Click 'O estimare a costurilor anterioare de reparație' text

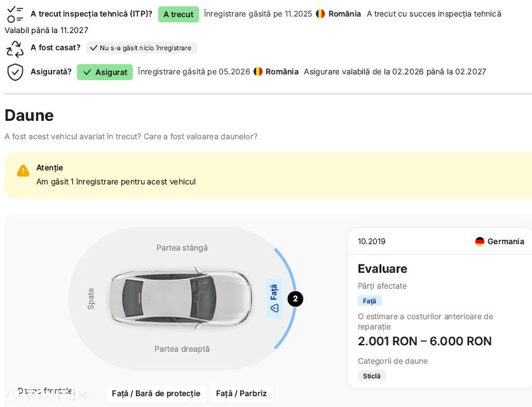pos(425,321)
